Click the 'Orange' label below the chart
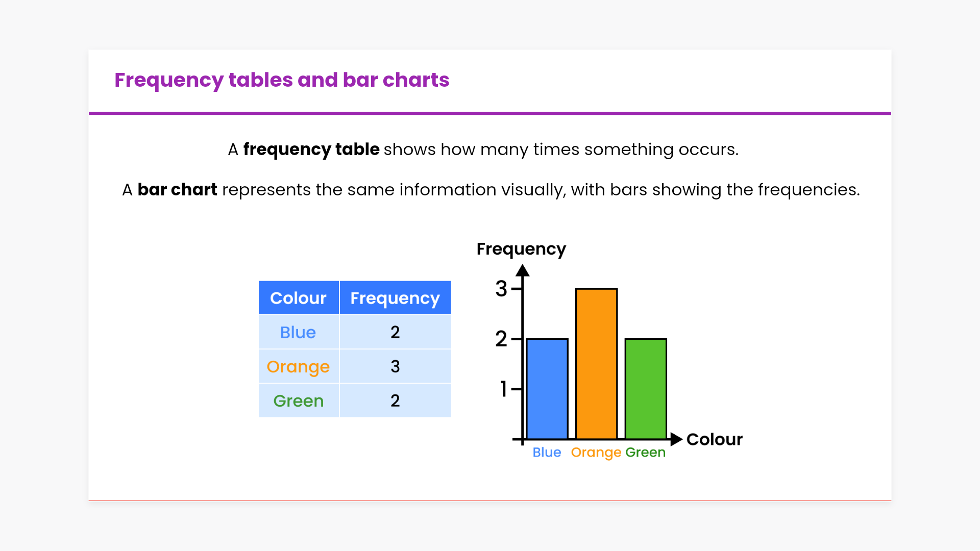 (596, 453)
